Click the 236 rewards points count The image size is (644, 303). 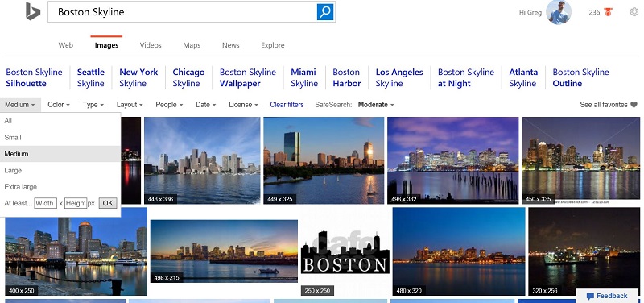[594, 12]
